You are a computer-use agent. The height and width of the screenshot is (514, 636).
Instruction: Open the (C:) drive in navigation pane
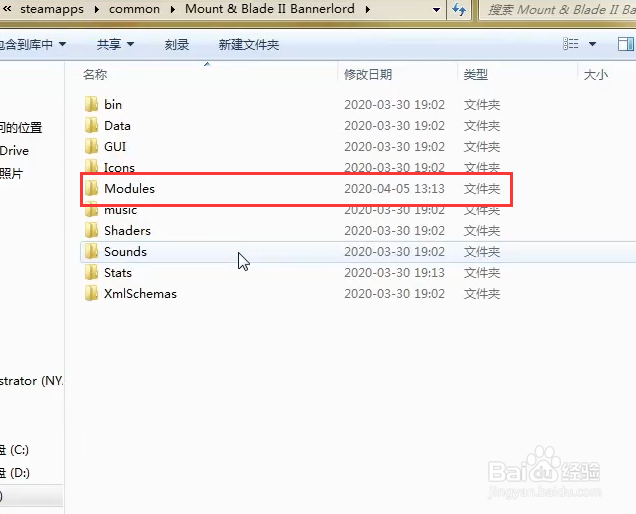point(15,450)
